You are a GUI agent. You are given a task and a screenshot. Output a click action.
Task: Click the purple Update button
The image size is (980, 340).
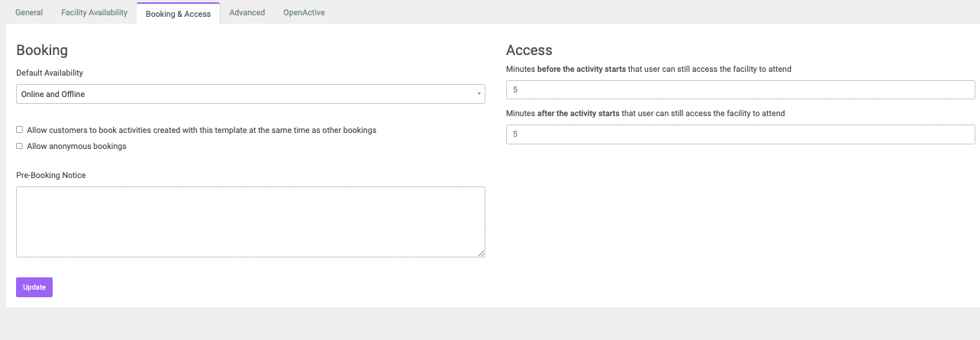34,287
